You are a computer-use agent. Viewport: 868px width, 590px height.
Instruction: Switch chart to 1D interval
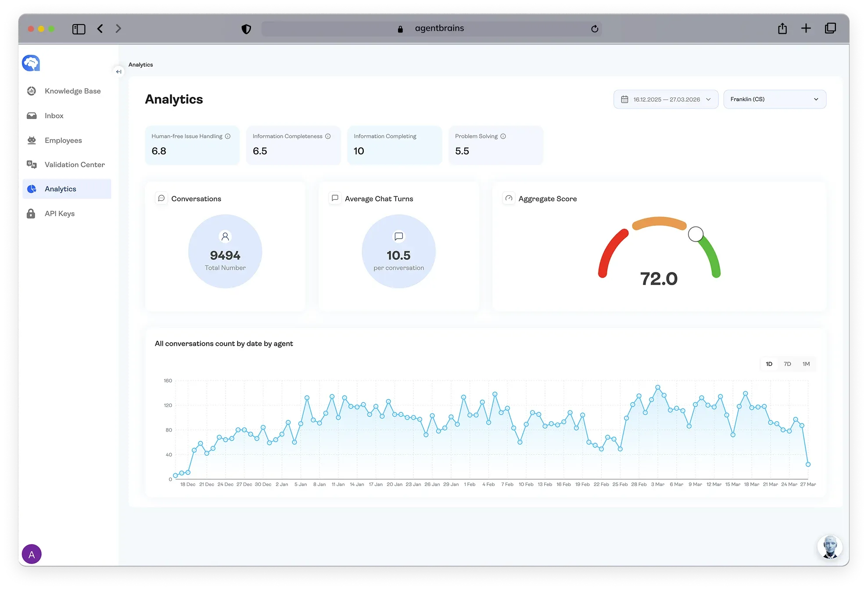coord(769,364)
